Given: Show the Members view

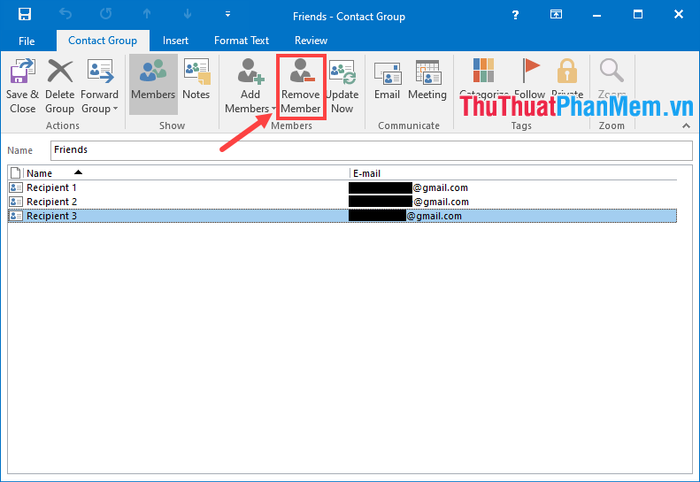Looking at the screenshot, I should point(153,80).
